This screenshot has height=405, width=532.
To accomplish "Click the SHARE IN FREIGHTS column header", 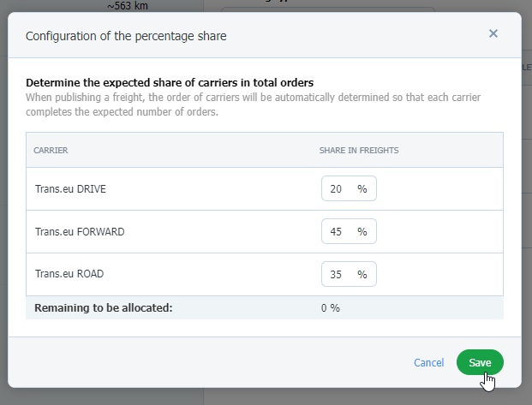I will (x=359, y=151).
